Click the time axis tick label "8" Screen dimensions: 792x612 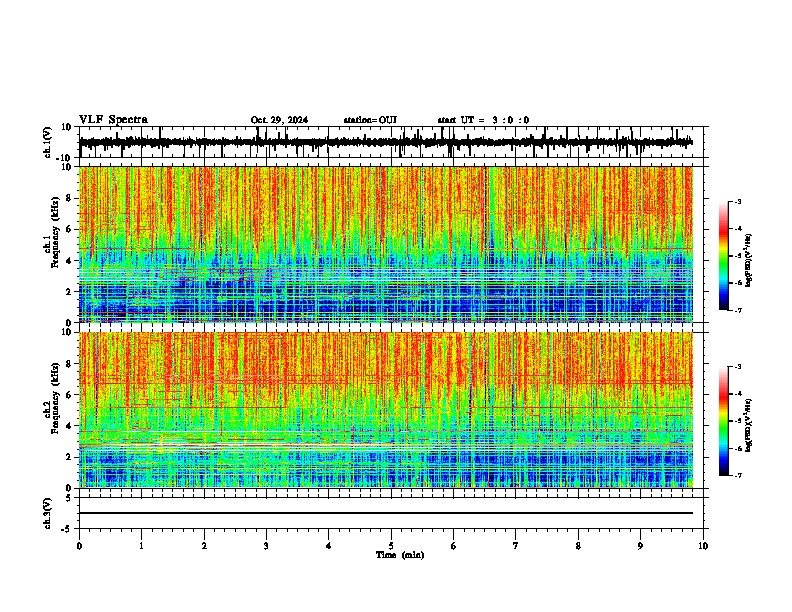(x=578, y=546)
